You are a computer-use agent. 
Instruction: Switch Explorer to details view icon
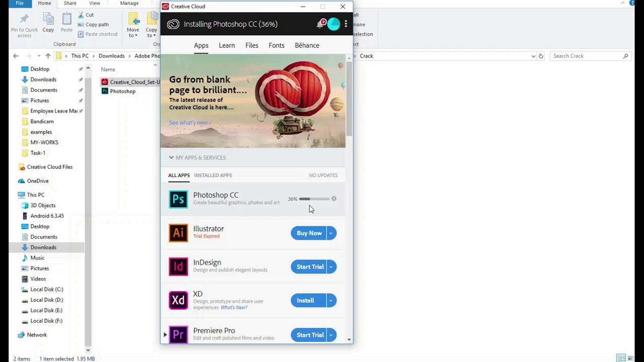(x=621, y=358)
